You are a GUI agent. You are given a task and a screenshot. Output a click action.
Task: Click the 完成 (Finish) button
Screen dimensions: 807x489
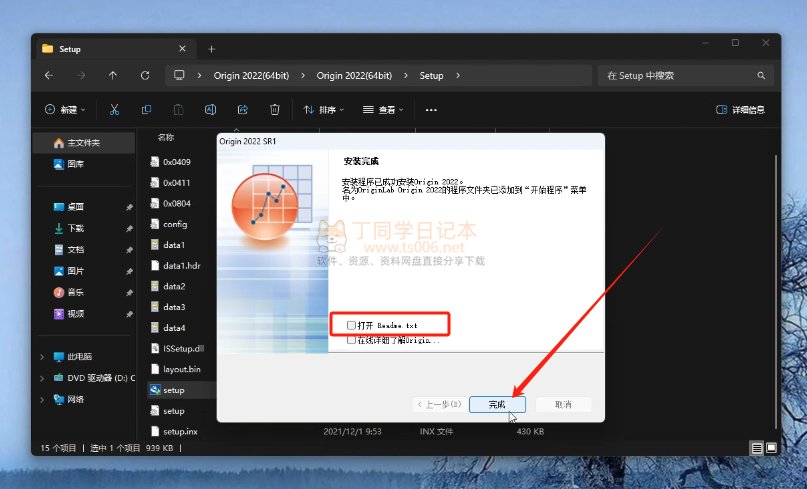pyautogui.click(x=497, y=404)
